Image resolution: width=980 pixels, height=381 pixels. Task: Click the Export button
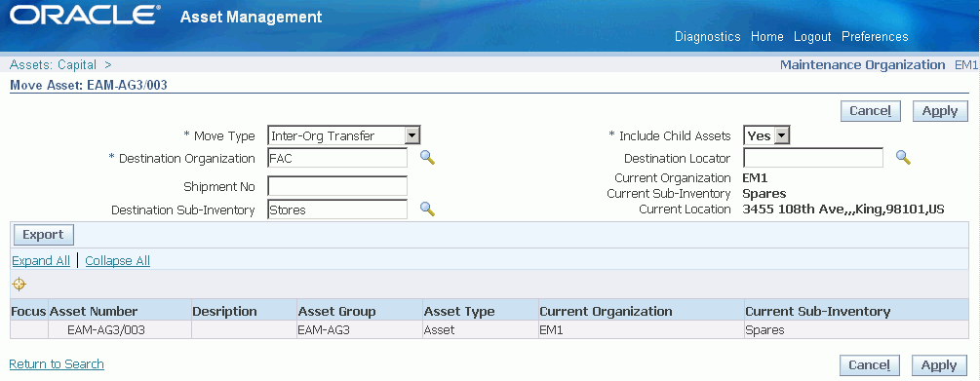click(x=43, y=235)
